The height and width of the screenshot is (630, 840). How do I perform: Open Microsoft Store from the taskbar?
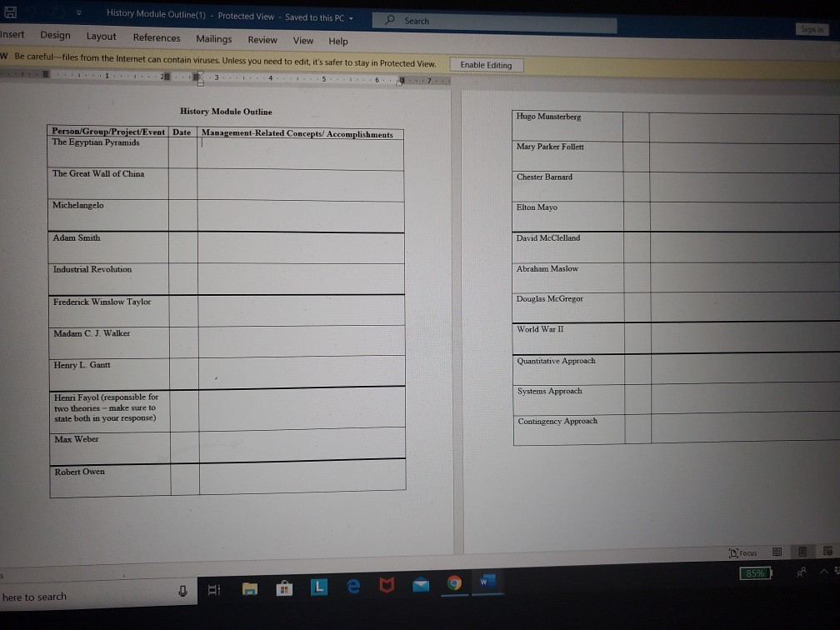[285, 586]
